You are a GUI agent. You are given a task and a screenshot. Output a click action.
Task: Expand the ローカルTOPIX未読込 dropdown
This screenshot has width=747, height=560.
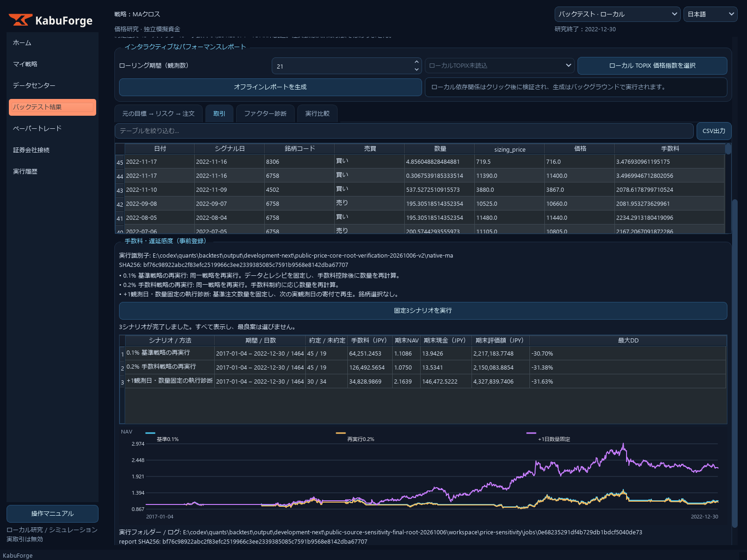(x=500, y=65)
